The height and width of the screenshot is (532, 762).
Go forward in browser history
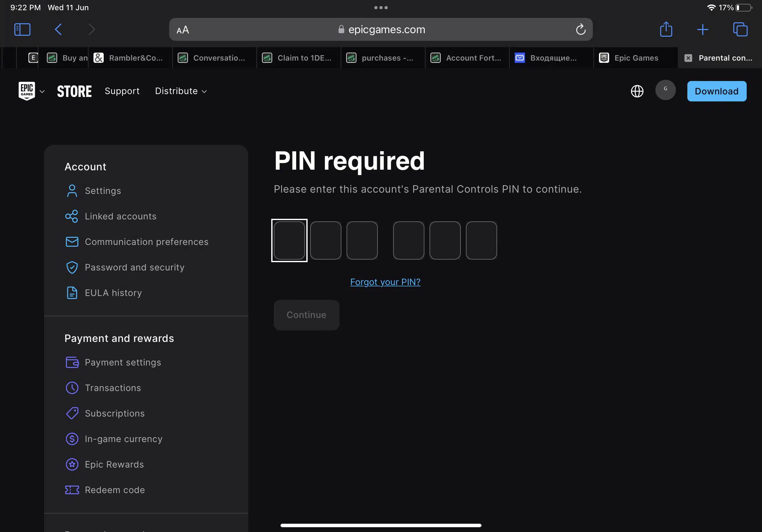[92, 30]
